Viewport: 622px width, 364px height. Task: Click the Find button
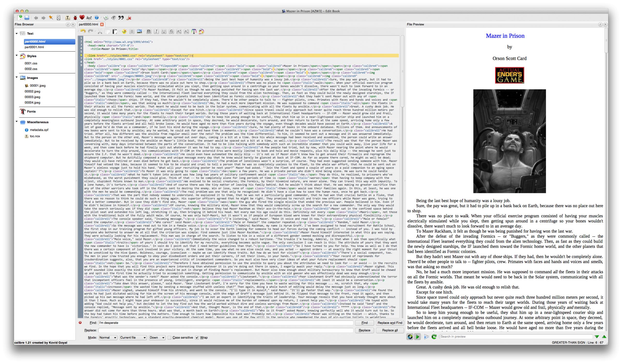pyautogui.click(x=364, y=323)
